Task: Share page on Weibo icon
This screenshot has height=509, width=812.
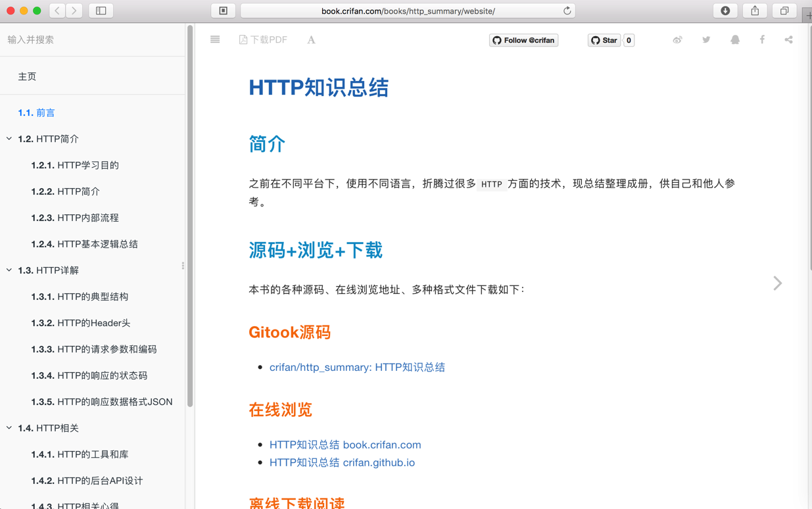Action: click(x=677, y=40)
